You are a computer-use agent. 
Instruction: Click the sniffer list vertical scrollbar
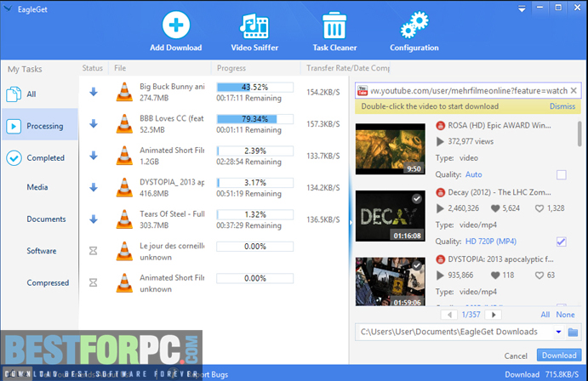click(x=579, y=134)
